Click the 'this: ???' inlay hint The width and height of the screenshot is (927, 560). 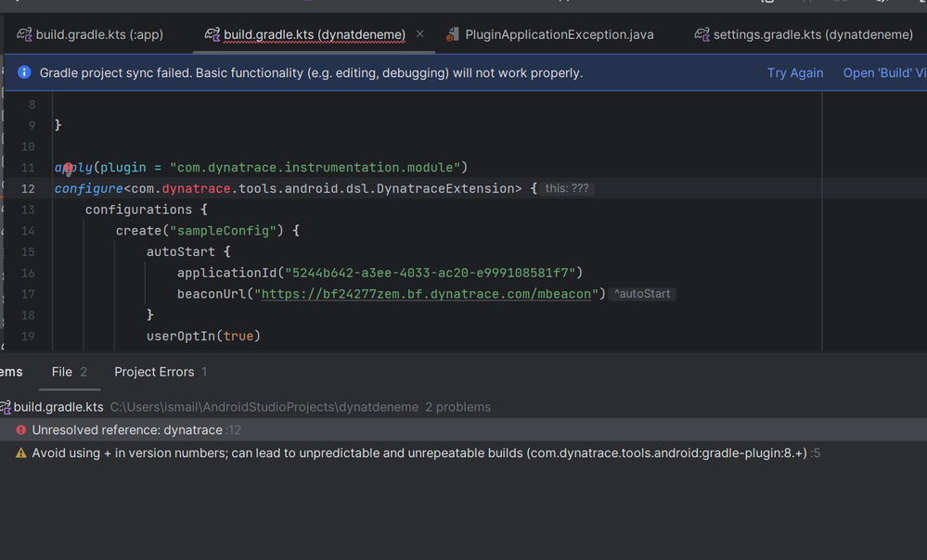(x=566, y=188)
